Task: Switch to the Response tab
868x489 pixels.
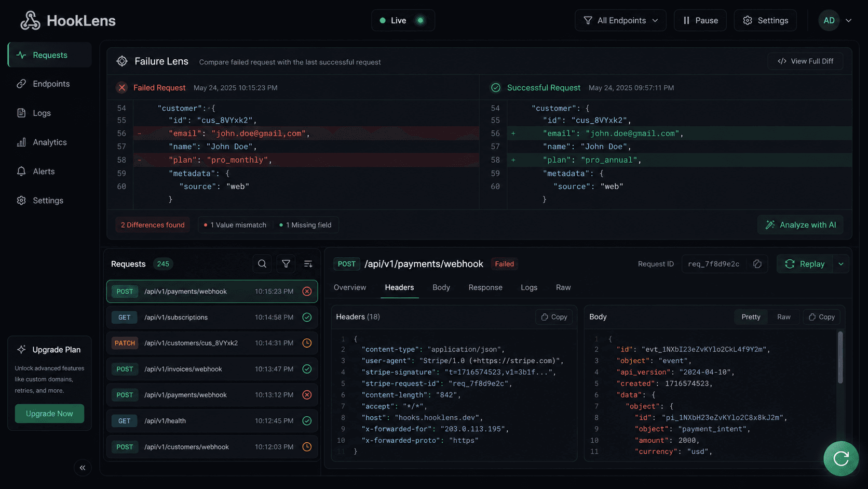Action: tap(485, 287)
